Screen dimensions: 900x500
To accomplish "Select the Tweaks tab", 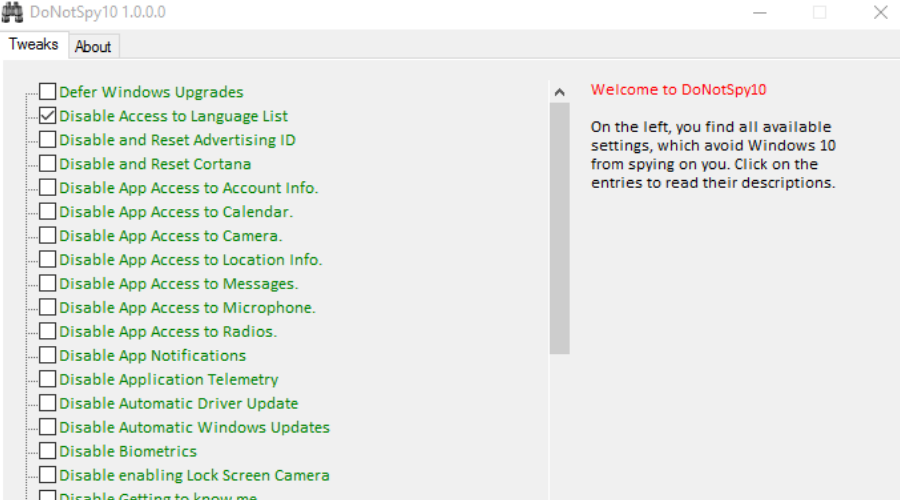I will (34, 44).
